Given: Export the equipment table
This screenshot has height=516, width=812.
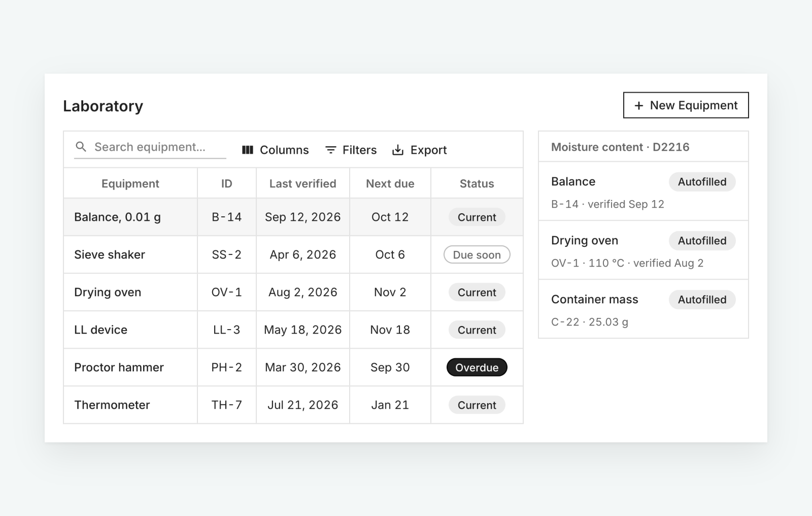Looking at the screenshot, I should tap(419, 150).
